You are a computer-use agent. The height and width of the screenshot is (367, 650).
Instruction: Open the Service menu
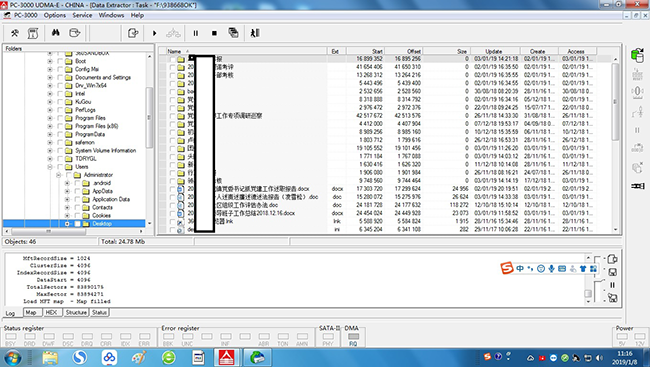(82, 15)
